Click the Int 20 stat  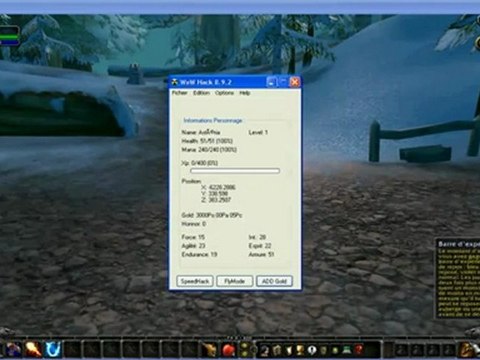[x=257, y=237]
